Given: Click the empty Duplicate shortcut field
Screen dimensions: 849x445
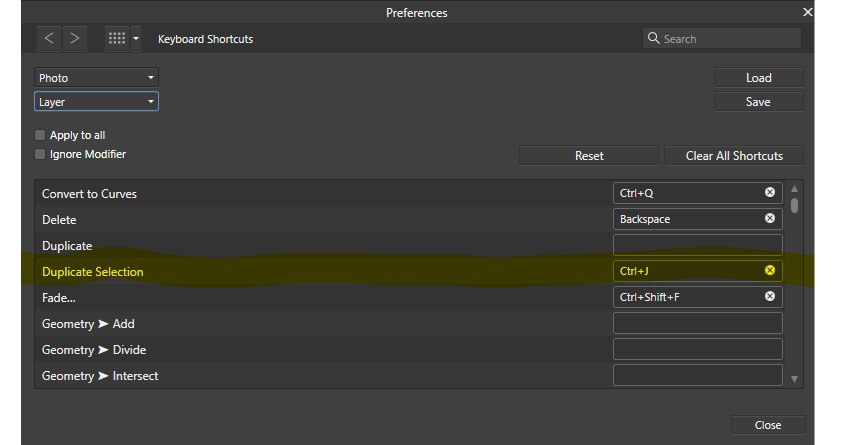Looking at the screenshot, I should [697, 245].
